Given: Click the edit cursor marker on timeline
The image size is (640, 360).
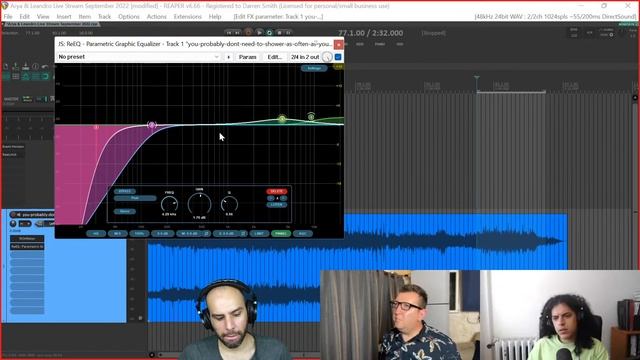Looking at the screenshot, I should (x=476, y=77).
